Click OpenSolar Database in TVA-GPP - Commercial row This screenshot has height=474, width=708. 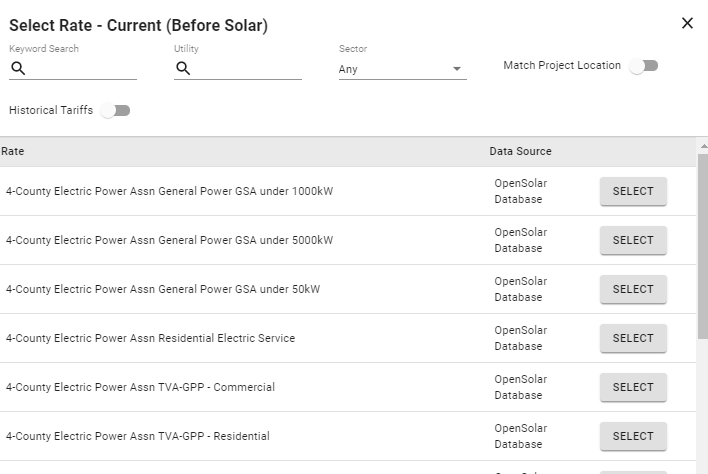(x=521, y=387)
